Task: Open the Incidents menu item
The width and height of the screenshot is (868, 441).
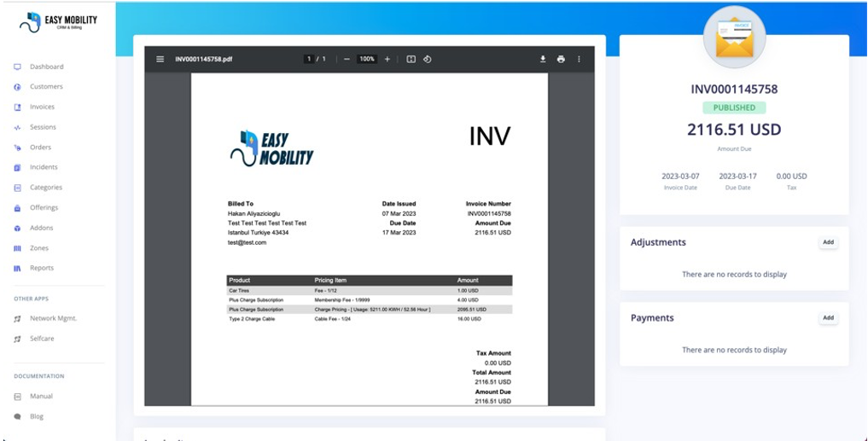Action: 44,167
